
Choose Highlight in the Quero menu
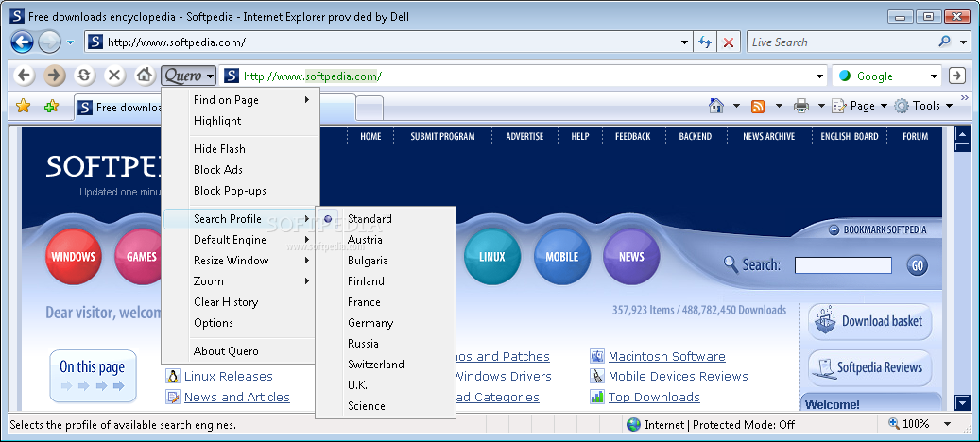click(x=241, y=121)
